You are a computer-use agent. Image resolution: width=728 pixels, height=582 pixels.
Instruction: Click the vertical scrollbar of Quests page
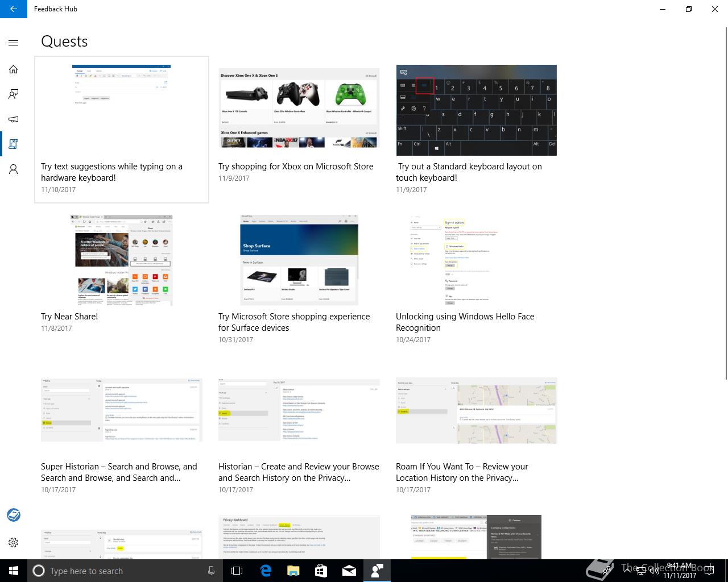pos(726,205)
